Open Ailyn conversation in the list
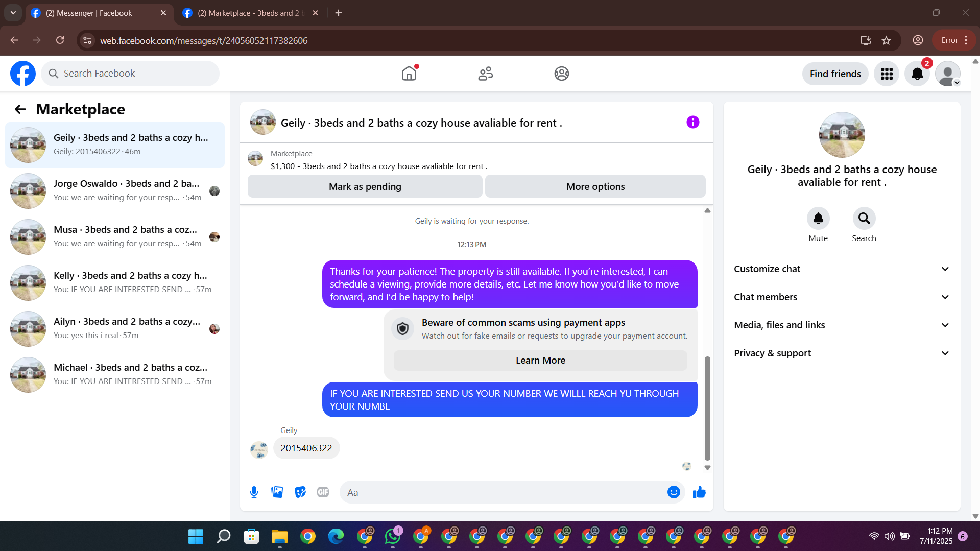Screen dimensions: 980x551 [115, 329]
